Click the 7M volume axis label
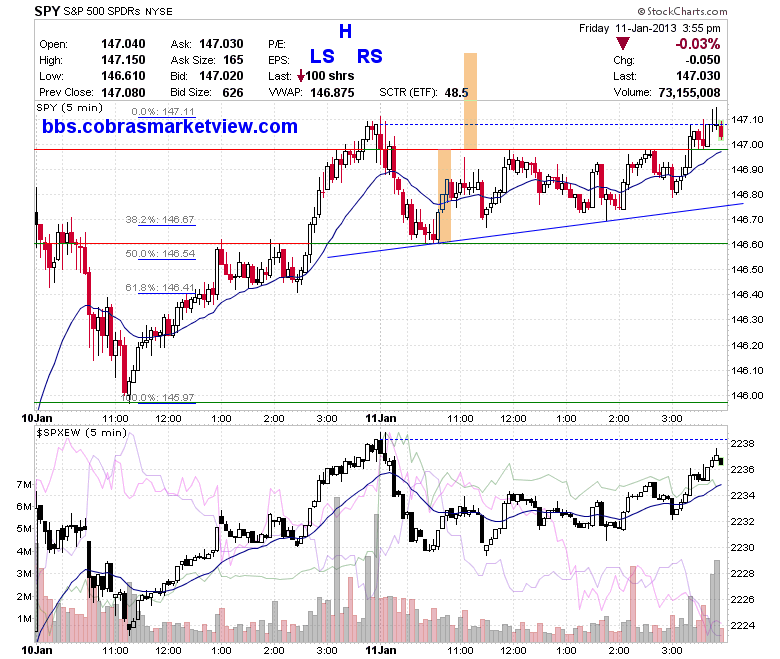This screenshot has width=780, height=659. click(24, 484)
